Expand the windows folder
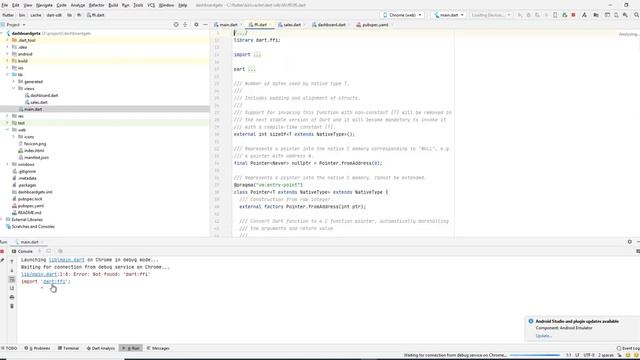The height and width of the screenshot is (360, 640). click(x=7, y=164)
